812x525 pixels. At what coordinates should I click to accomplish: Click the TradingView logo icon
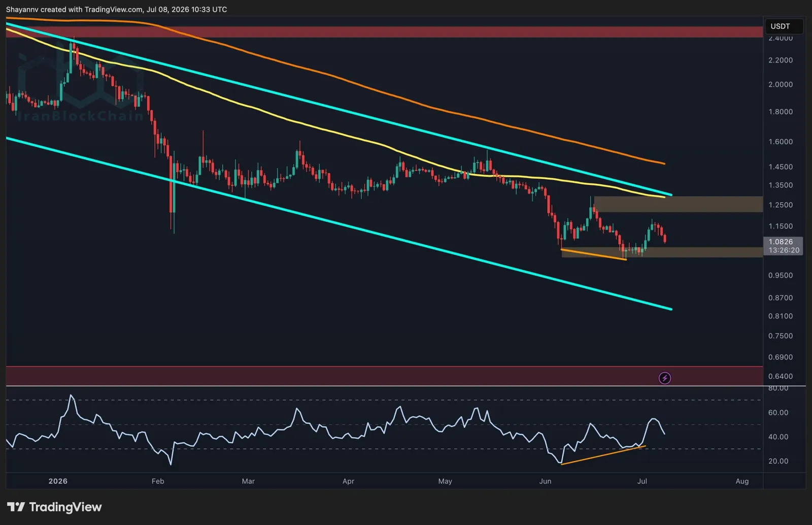tap(16, 507)
